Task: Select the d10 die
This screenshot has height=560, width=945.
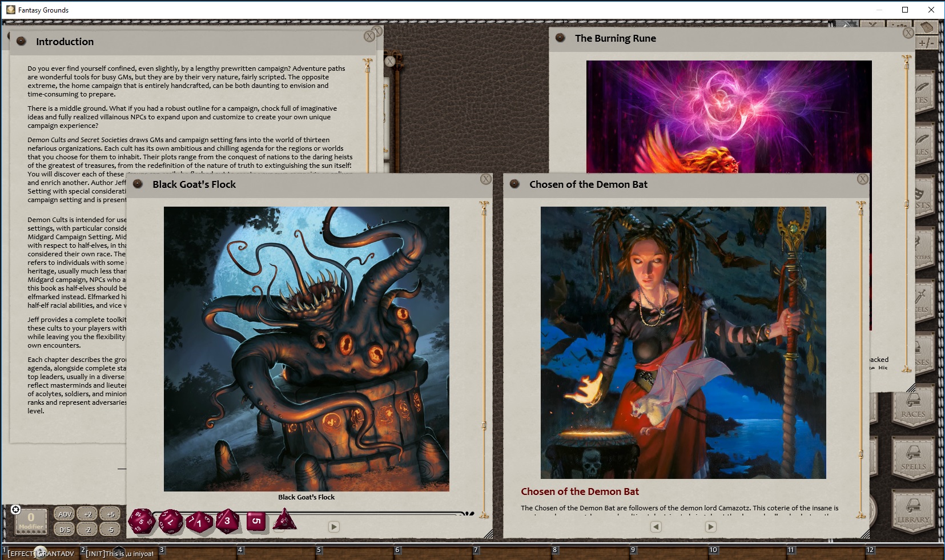Action: (199, 522)
